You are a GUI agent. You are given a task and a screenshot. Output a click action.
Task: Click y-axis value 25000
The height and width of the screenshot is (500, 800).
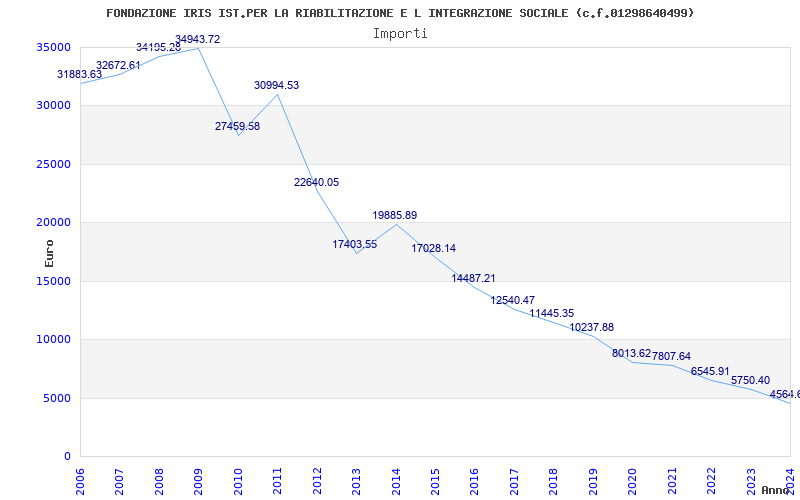54,164
